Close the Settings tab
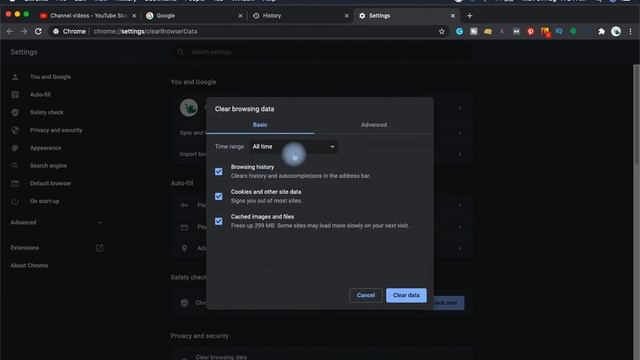This screenshot has width=640, height=360. (453, 16)
